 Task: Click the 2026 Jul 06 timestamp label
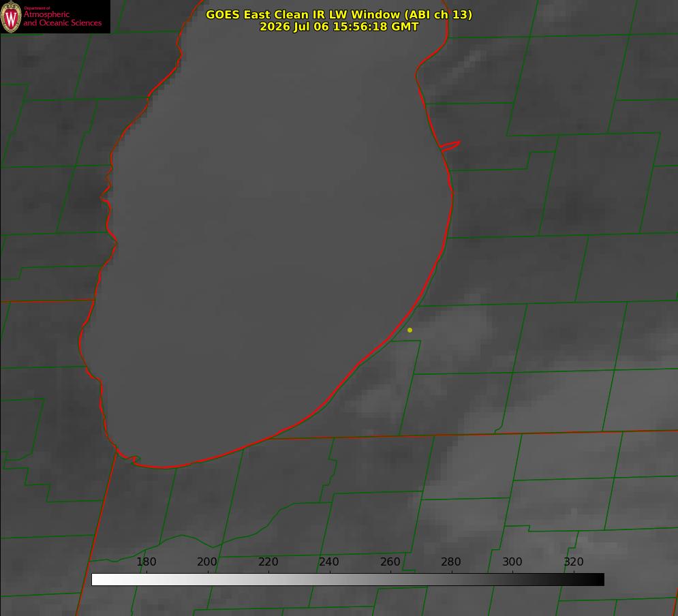(339, 27)
